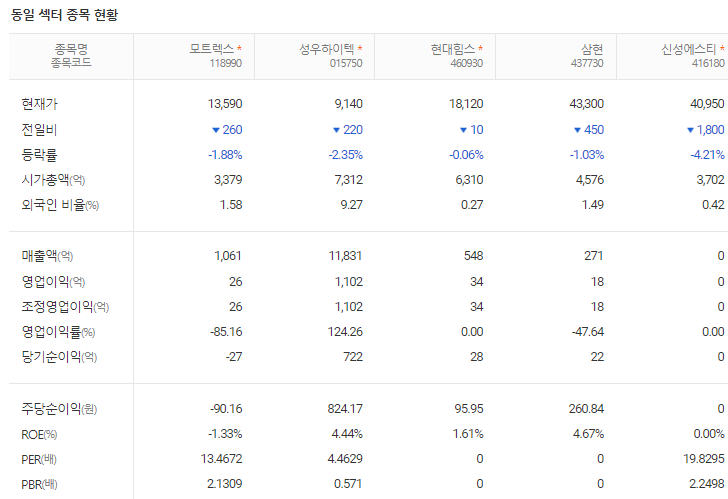
Task: Click ROE value -1.33%
Action: tap(225, 434)
